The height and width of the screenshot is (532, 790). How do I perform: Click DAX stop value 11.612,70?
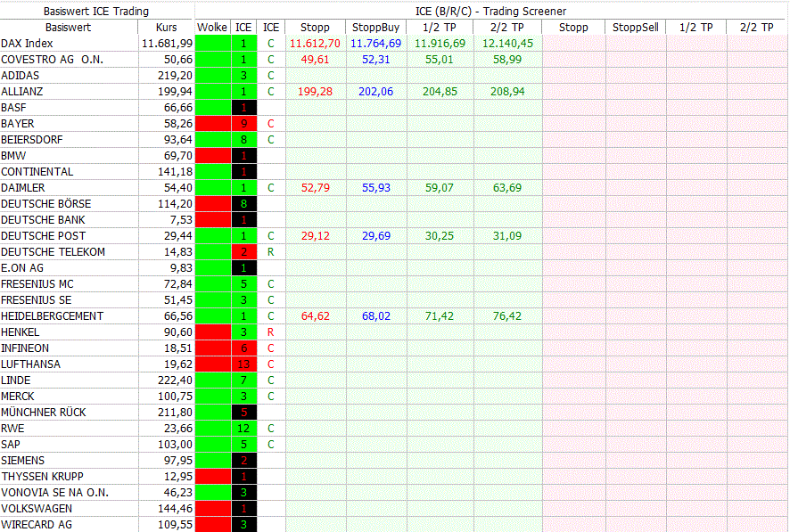[315, 44]
